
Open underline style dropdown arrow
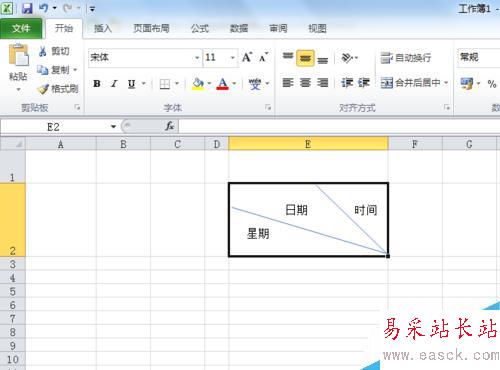144,84
